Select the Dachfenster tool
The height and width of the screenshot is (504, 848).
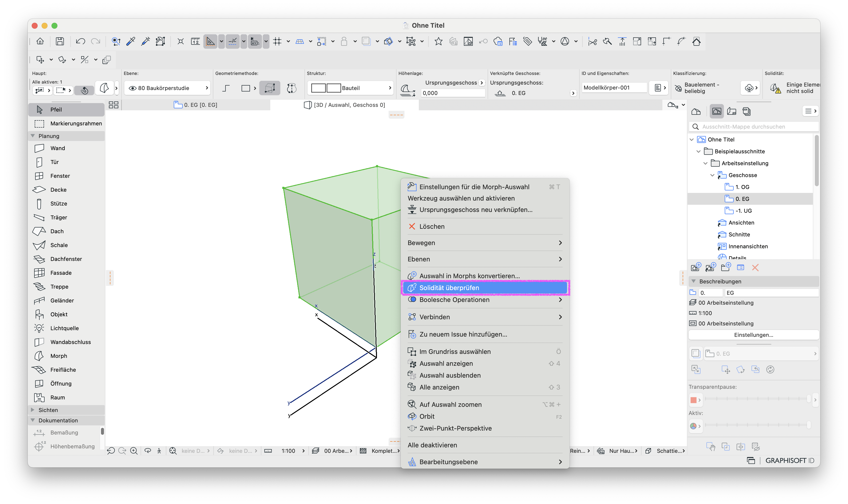pyautogui.click(x=66, y=259)
